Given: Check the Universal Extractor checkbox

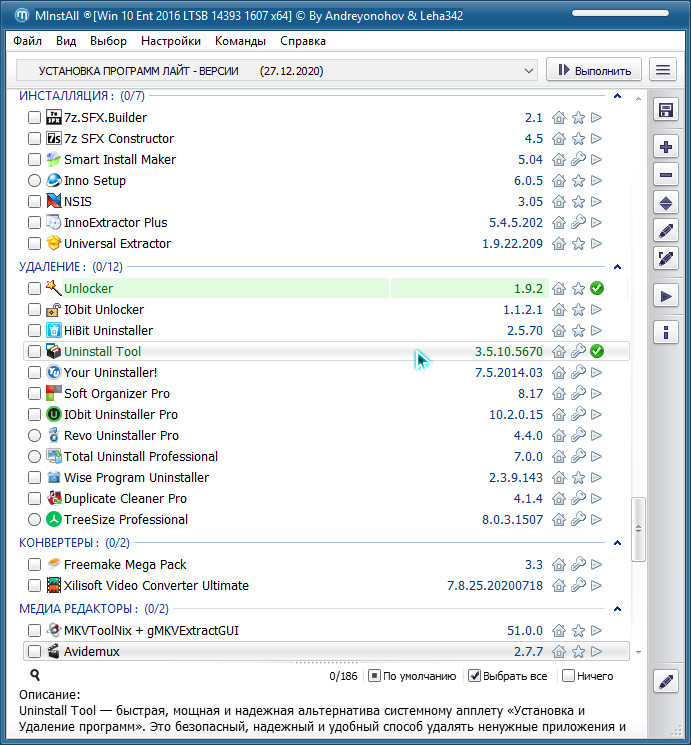Looking at the screenshot, I should pyautogui.click(x=34, y=244).
